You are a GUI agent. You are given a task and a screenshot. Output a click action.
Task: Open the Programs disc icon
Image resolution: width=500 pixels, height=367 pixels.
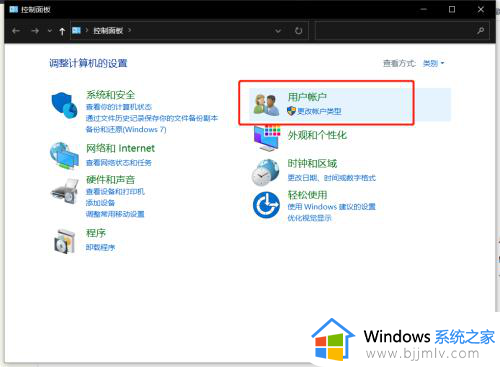pos(64,241)
